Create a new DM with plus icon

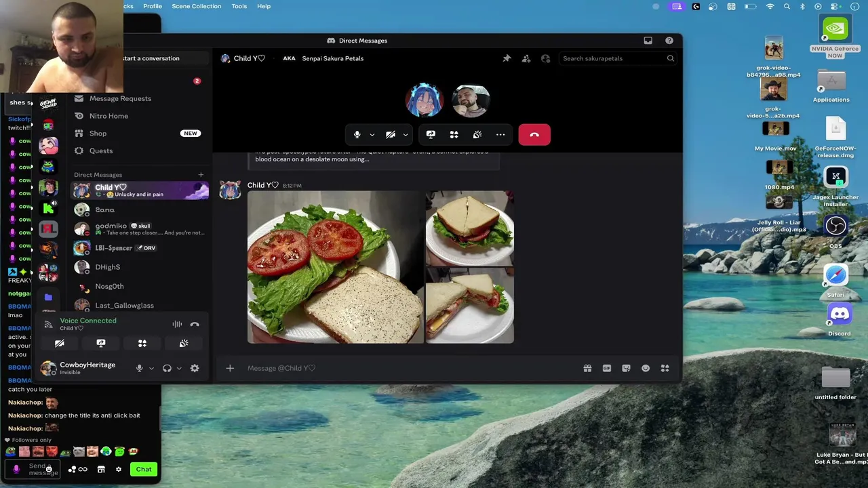(201, 175)
